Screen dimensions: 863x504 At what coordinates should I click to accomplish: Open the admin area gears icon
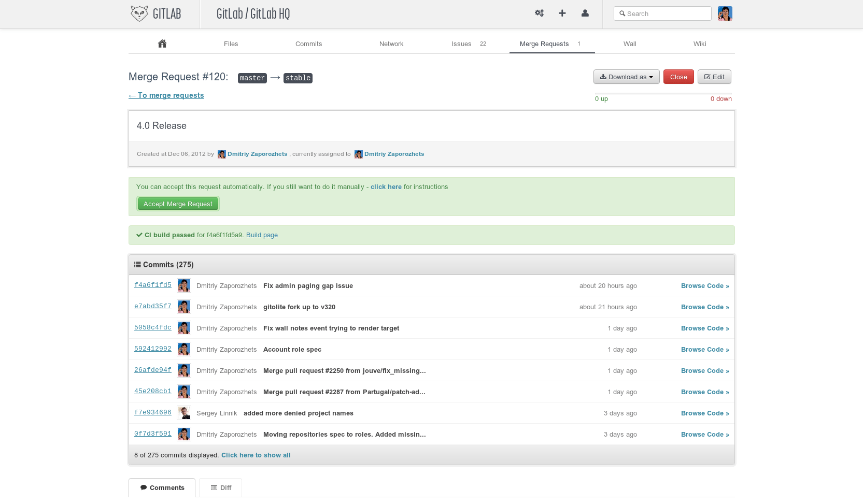[x=539, y=13]
